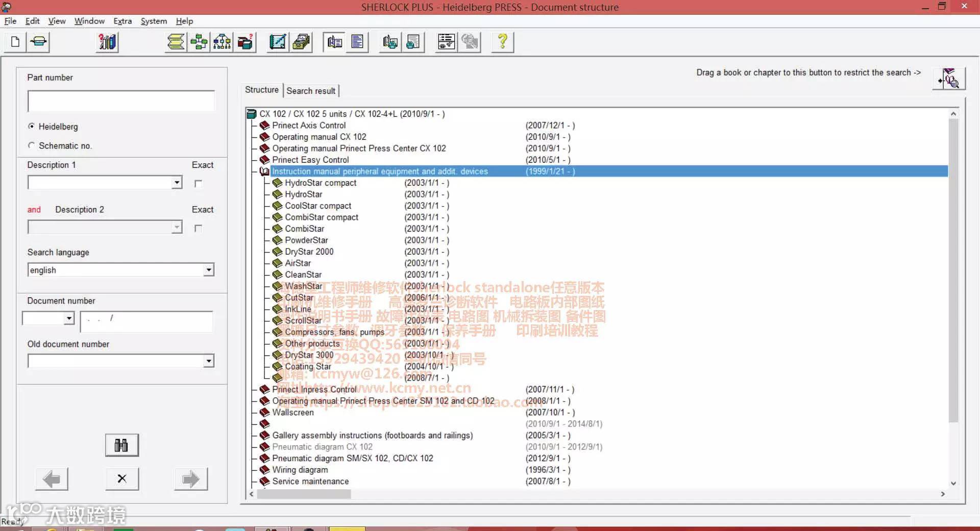Click the horizontal scrollbar thumb under the tree
This screenshot has height=531, width=980.
pos(304,494)
